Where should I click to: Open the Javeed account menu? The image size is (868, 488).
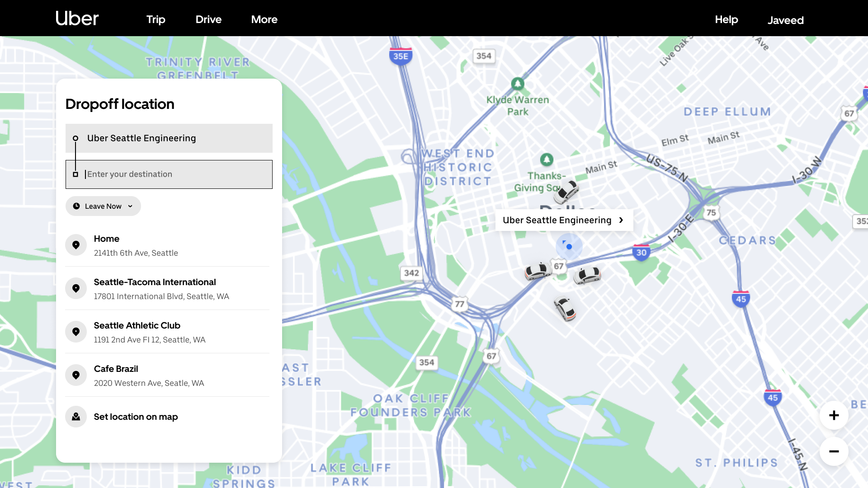[786, 20]
